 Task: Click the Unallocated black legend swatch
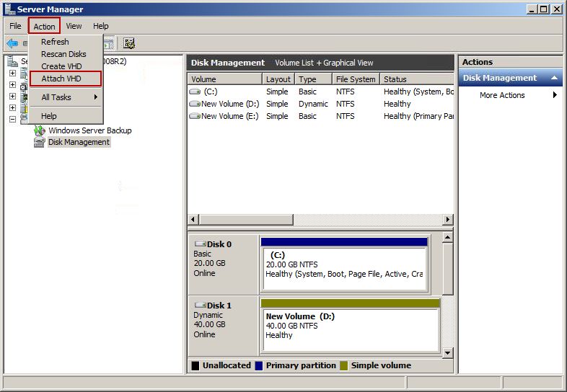[x=195, y=365]
